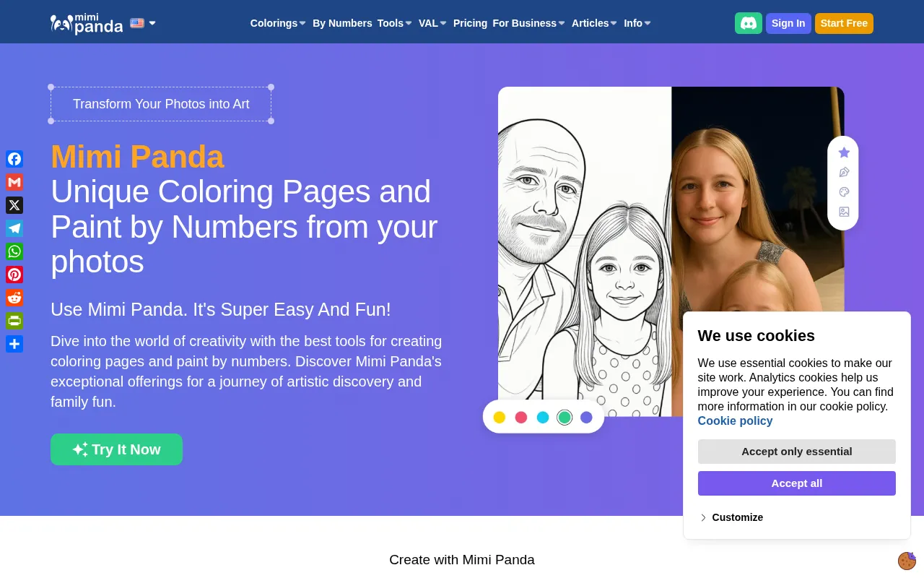Click the Start Free button
924x578 pixels.
click(844, 23)
